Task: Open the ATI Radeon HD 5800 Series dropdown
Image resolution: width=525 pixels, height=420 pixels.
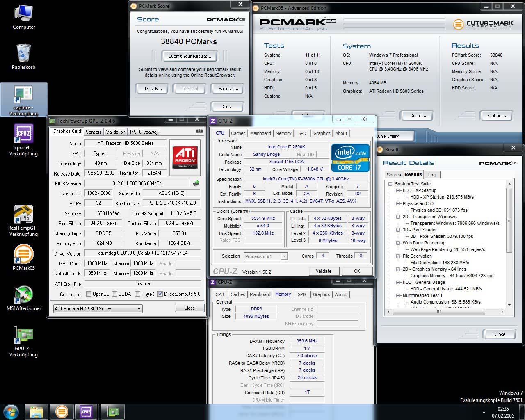Action: click(x=98, y=308)
